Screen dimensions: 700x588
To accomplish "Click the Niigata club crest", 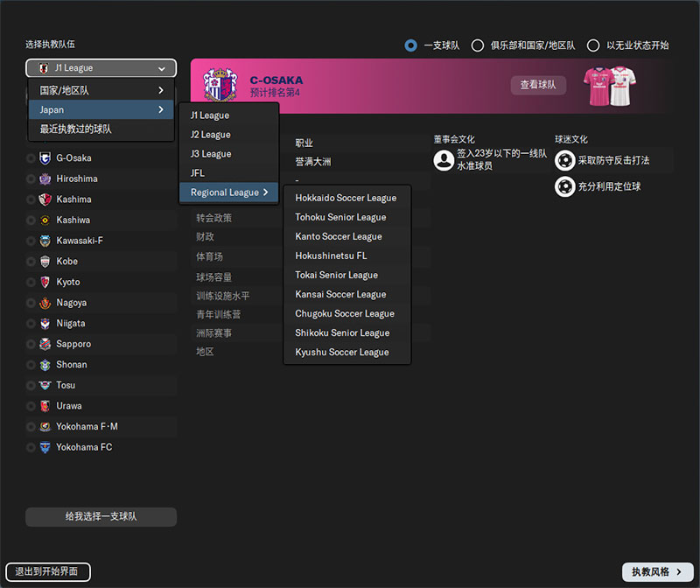I will coord(45,324).
